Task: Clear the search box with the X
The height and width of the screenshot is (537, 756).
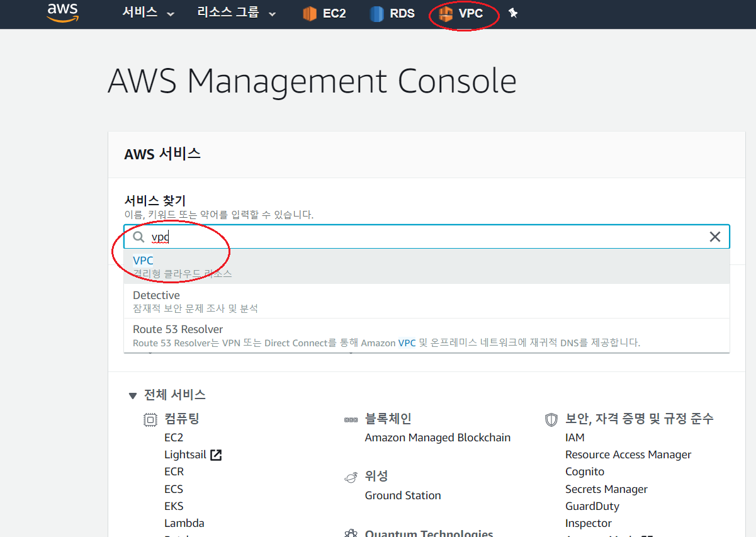Action: [715, 237]
